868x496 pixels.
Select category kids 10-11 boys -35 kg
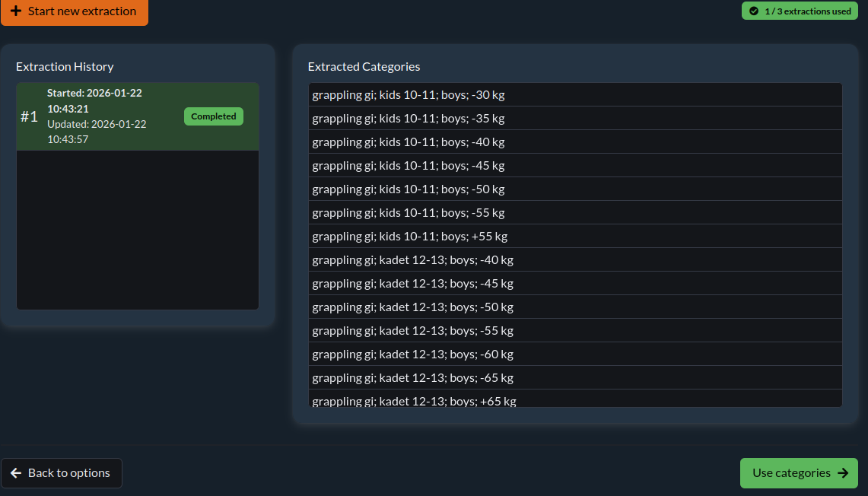click(575, 119)
